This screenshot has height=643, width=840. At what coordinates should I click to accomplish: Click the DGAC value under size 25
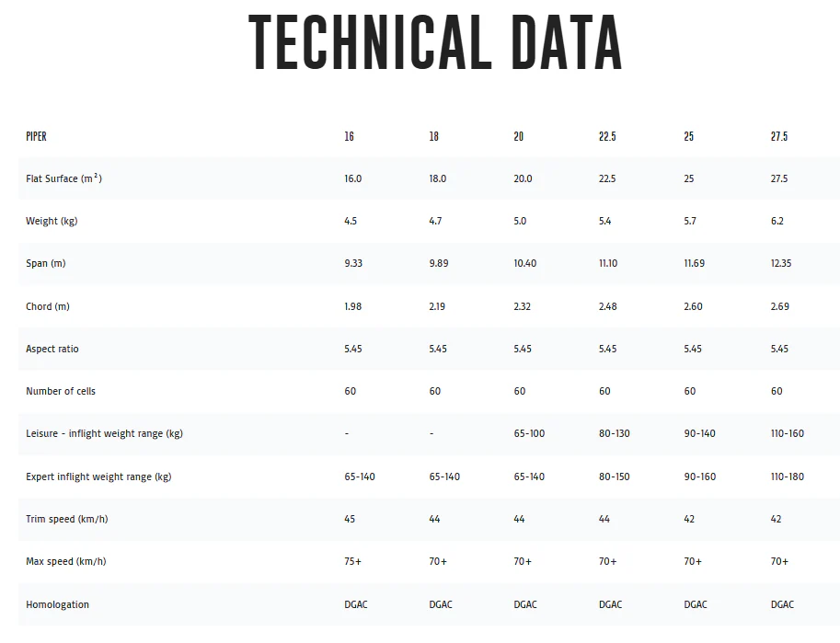(x=696, y=604)
